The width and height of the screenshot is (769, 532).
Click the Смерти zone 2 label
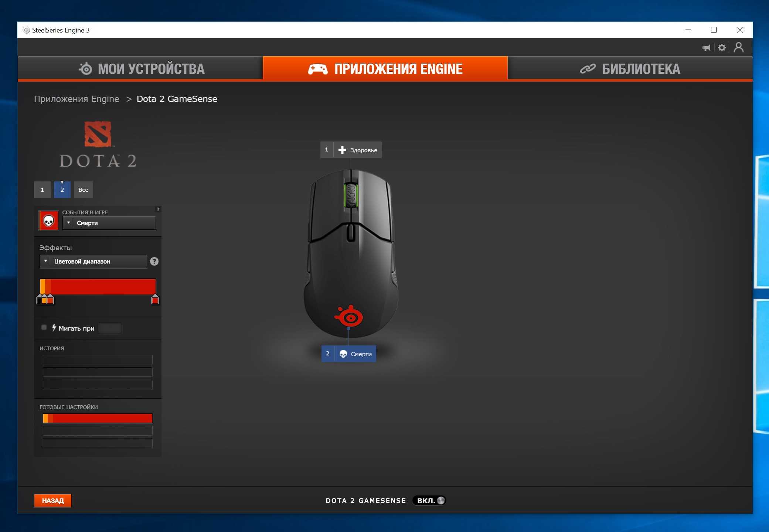click(x=349, y=354)
